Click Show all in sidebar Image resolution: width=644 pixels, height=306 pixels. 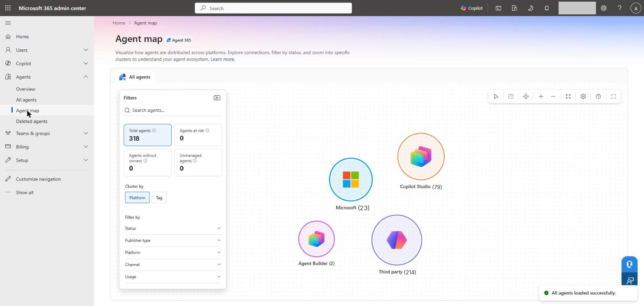point(25,192)
